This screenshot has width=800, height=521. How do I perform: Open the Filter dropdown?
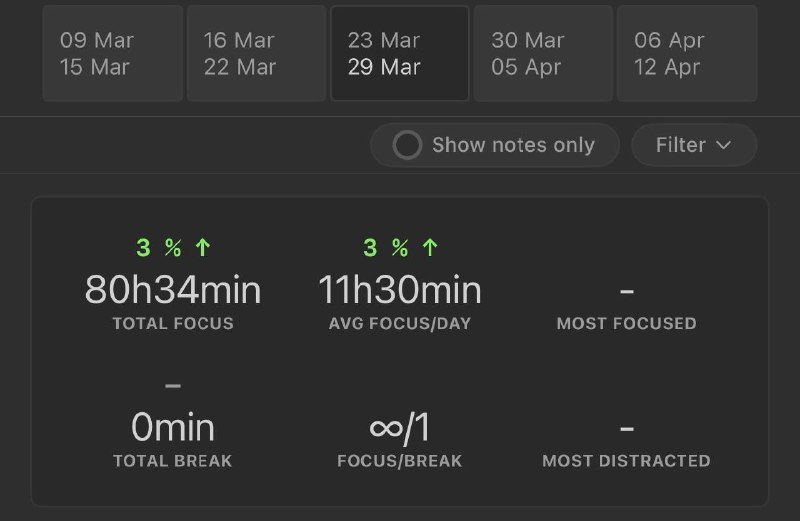click(x=693, y=145)
